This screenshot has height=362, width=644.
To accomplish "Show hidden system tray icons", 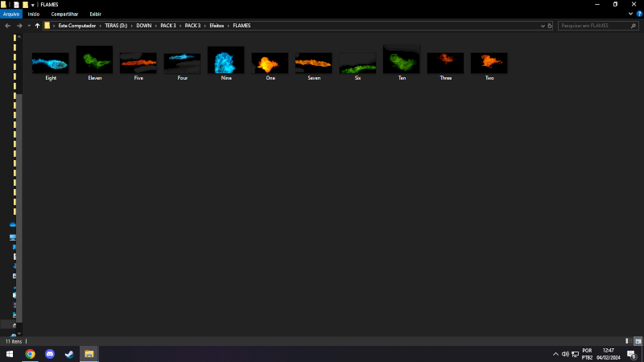I will 555,354.
